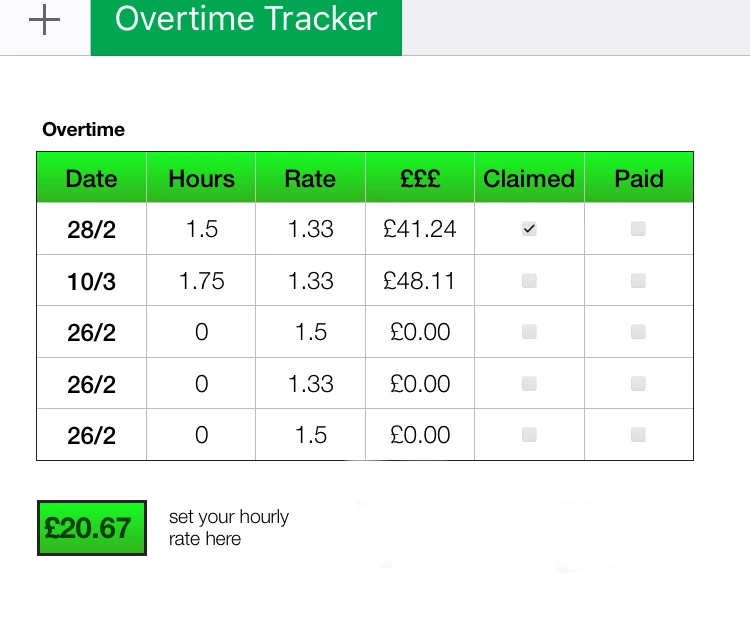Viewport: 750px width, 628px height.
Task: Select the £48.11 amount cell
Action: [420, 280]
